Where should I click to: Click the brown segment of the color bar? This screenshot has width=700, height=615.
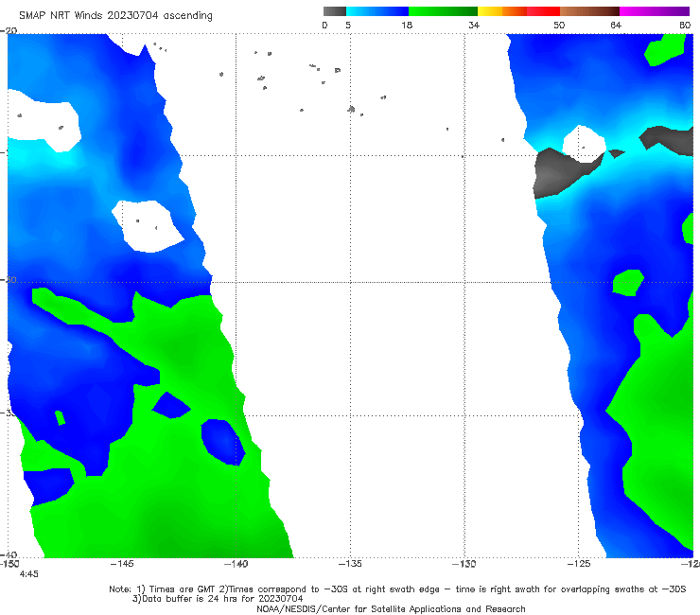click(x=589, y=11)
